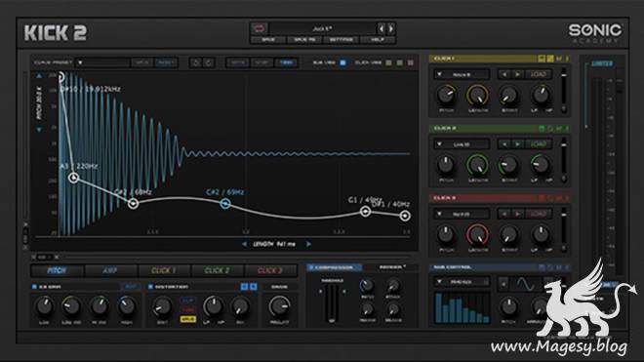Click second blue square button in Distortion header
Screen dimensions: 644x362
coord(253,287)
